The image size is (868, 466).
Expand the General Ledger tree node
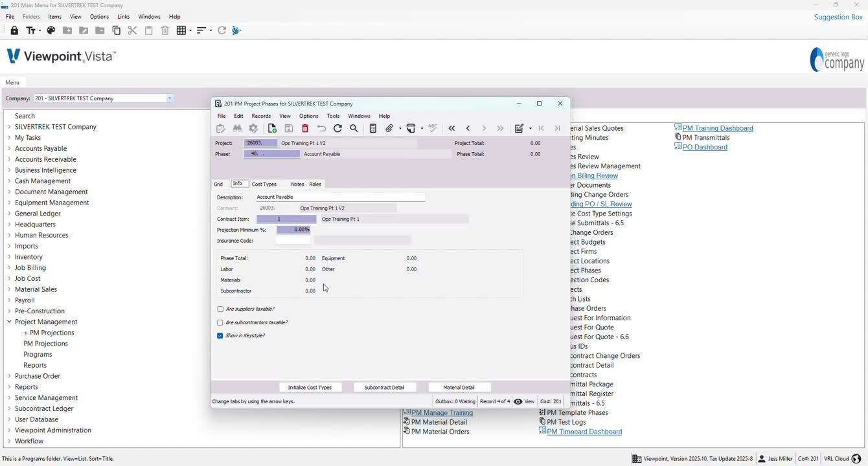click(x=9, y=214)
